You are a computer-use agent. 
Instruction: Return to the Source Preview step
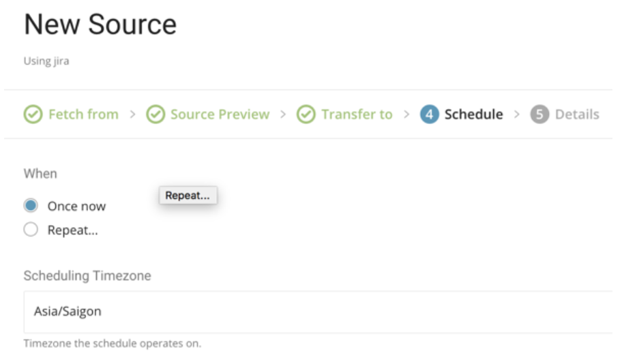coord(220,114)
